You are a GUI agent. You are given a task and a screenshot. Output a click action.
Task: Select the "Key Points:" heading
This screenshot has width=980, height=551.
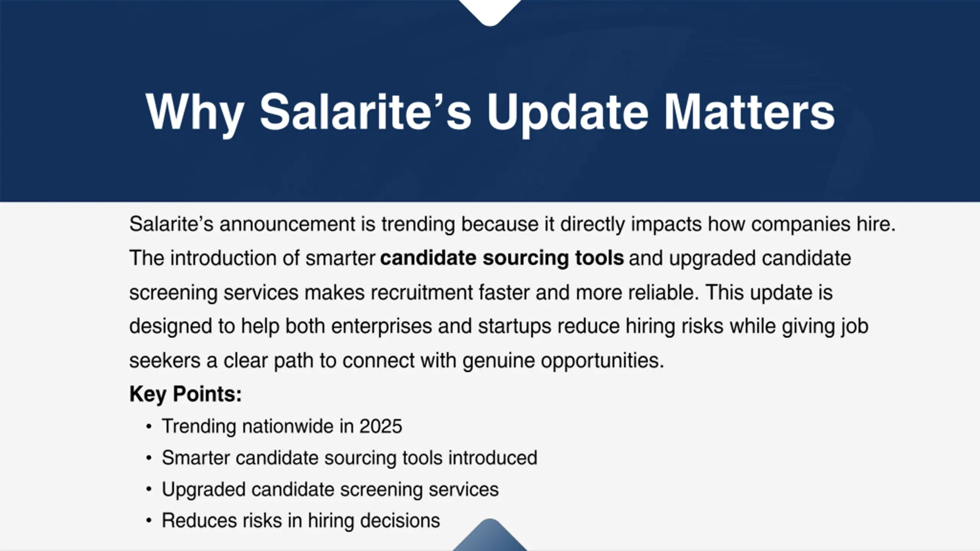186,394
